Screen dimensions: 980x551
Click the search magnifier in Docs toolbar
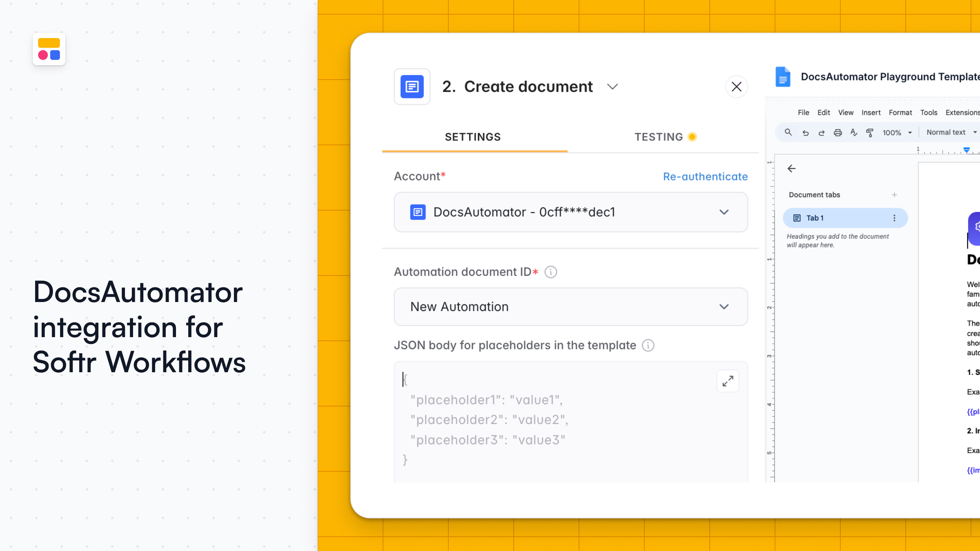(788, 132)
